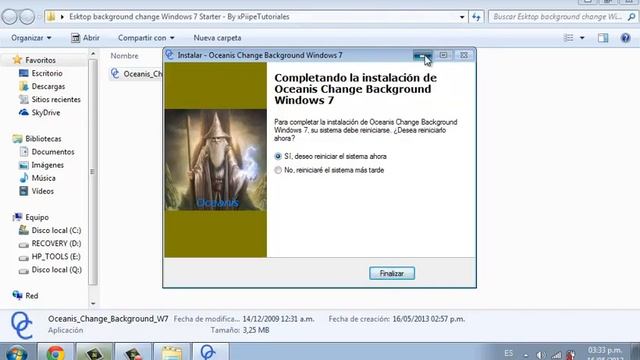The image size is (640, 360).
Task: Open the Música library
Action: [38, 178]
